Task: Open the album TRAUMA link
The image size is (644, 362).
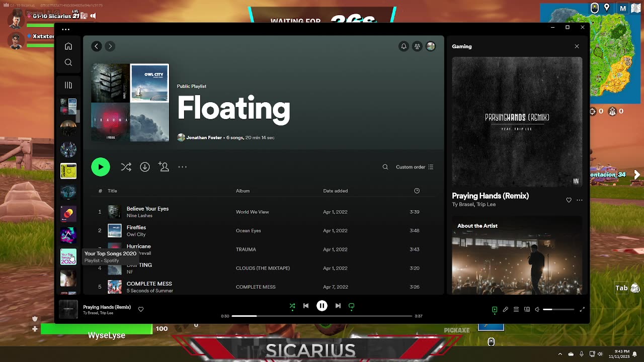Action: click(x=246, y=249)
